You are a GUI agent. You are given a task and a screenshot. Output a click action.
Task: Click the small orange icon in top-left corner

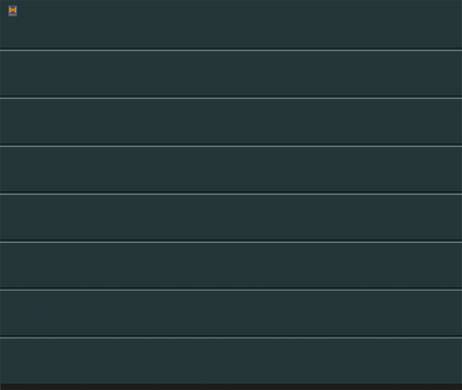click(12, 11)
